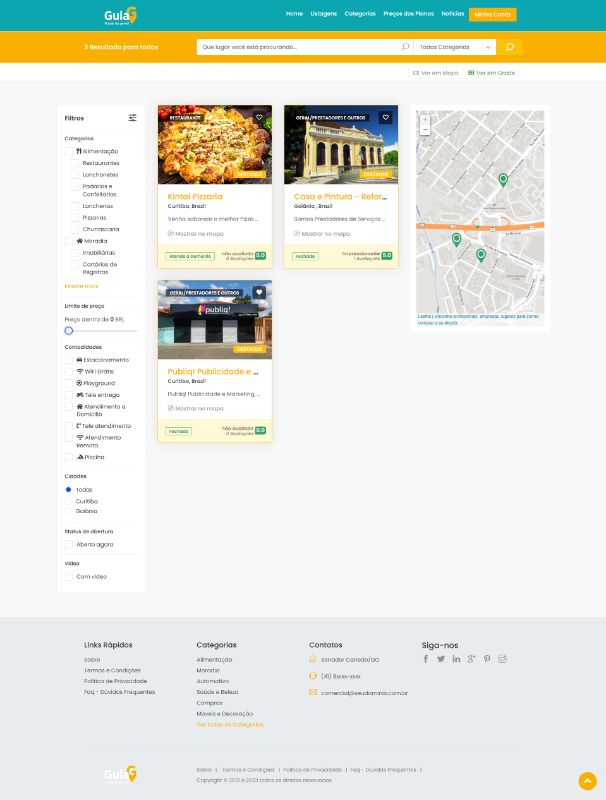Open the filter settings sliders icon
This screenshot has width=606, height=800.
[x=132, y=118]
